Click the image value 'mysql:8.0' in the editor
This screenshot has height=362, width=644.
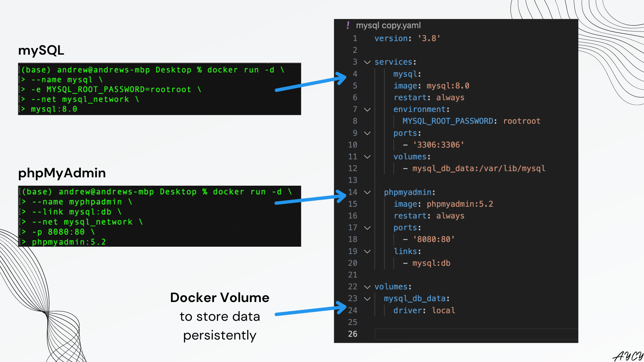(448, 86)
